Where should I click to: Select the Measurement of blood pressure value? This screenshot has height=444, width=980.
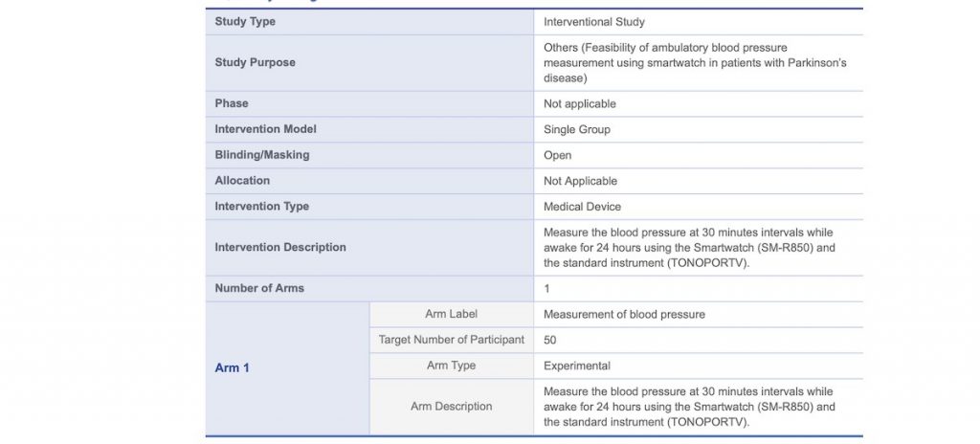pos(624,314)
